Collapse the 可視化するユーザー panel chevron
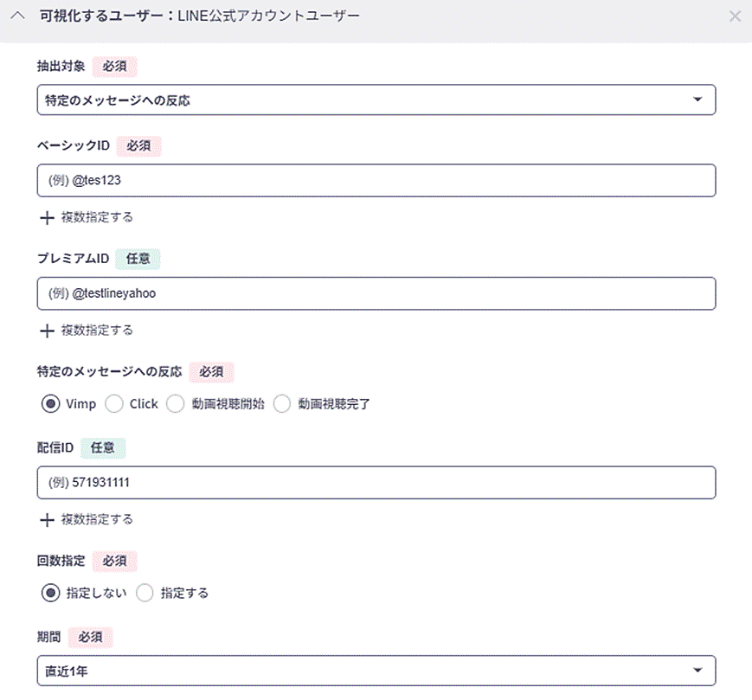Viewport: 752px width, 700px height. click(x=16, y=16)
